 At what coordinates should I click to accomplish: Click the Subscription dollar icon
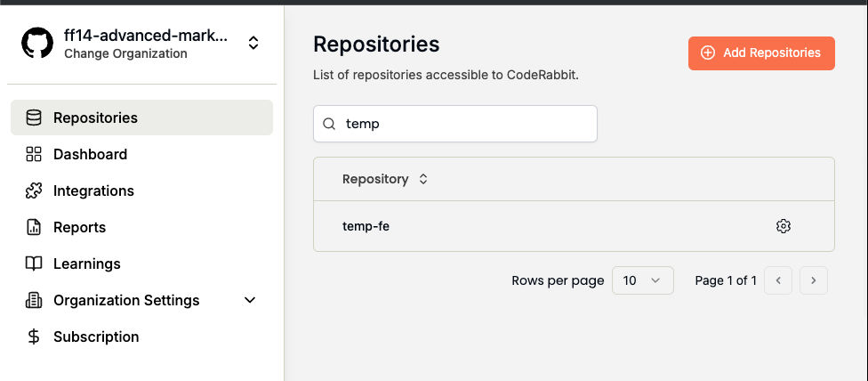click(x=34, y=336)
